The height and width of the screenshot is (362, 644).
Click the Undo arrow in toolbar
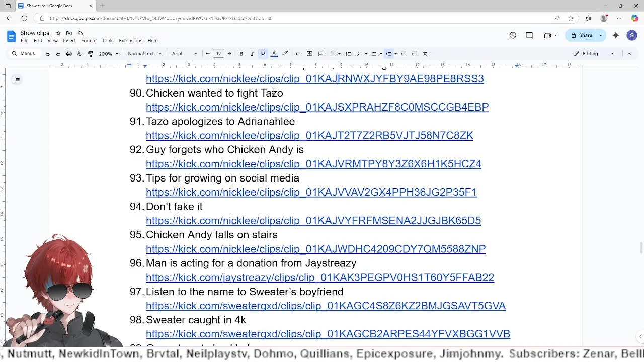47,54
